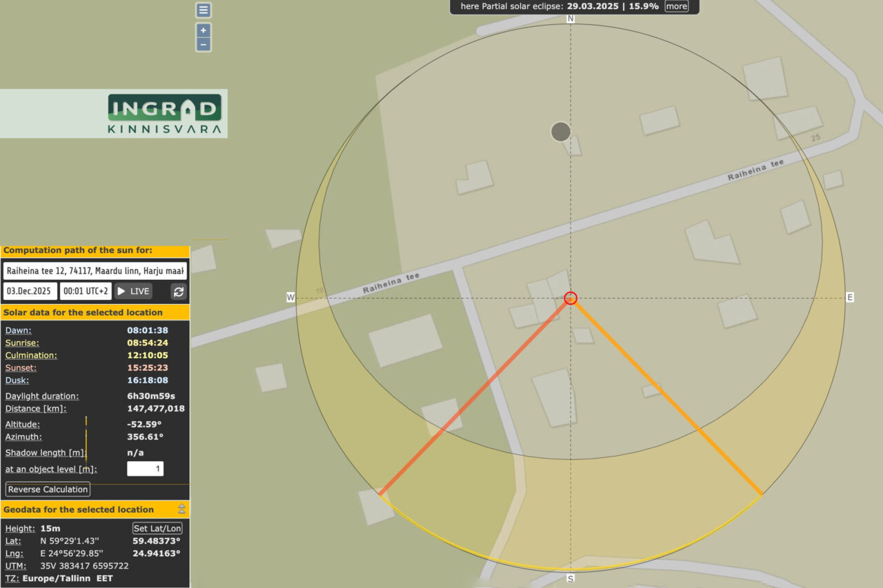Click the Sunrise label in solar data
The height and width of the screenshot is (588, 883).
pyautogui.click(x=22, y=343)
